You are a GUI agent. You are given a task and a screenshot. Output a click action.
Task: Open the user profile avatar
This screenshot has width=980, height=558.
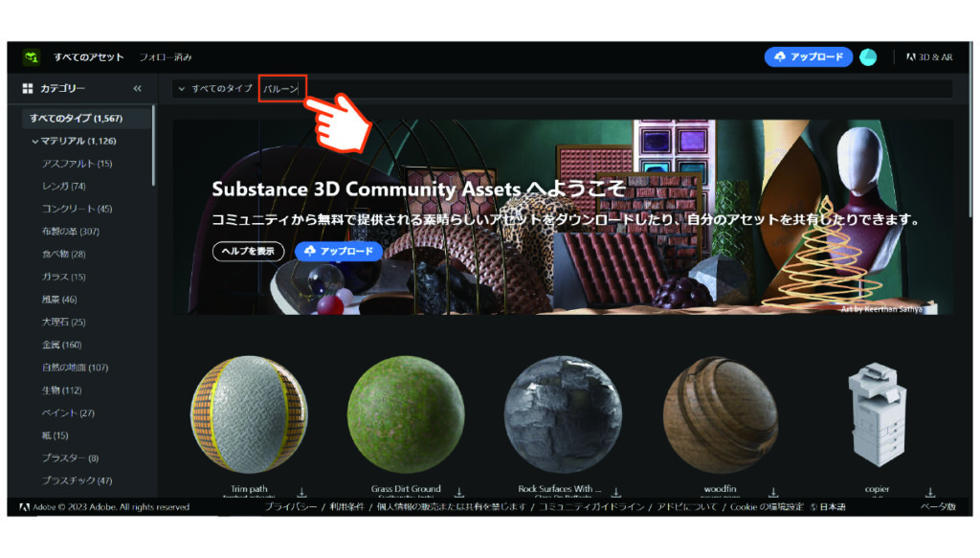point(868,56)
